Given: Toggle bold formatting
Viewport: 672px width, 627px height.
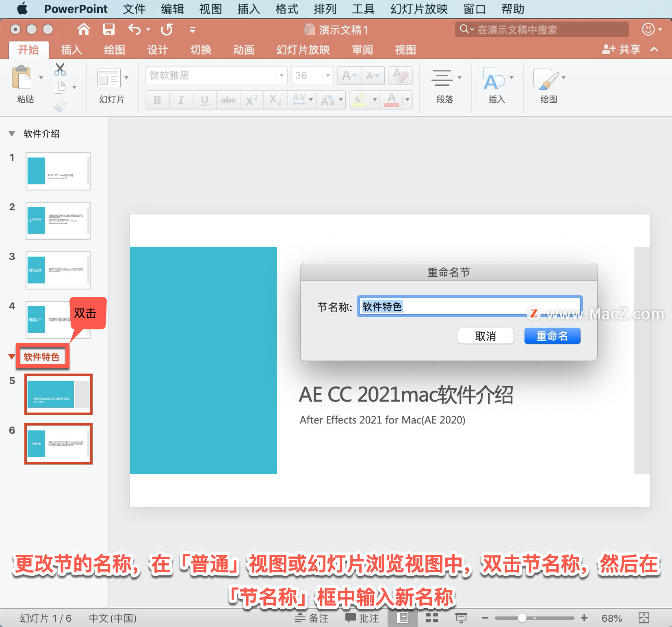Looking at the screenshot, I should point(158,100).
